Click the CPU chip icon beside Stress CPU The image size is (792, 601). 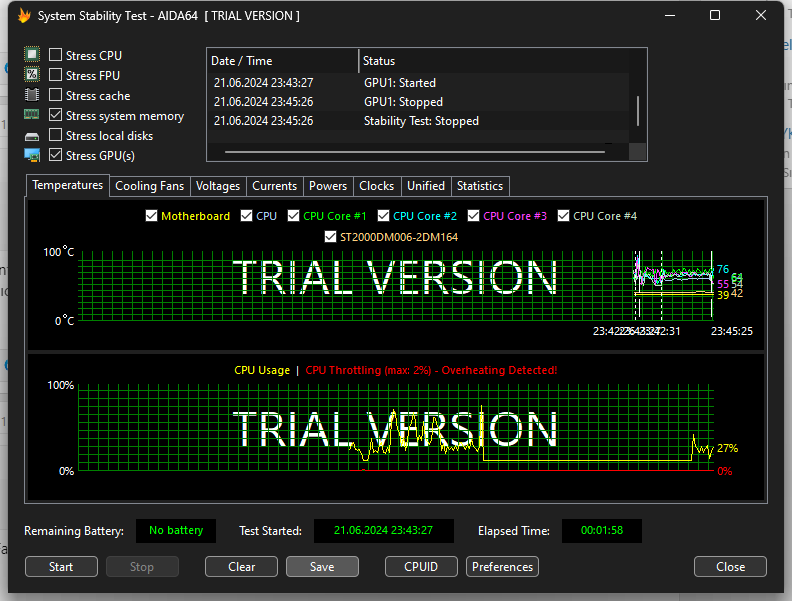(x=32, y=55)
